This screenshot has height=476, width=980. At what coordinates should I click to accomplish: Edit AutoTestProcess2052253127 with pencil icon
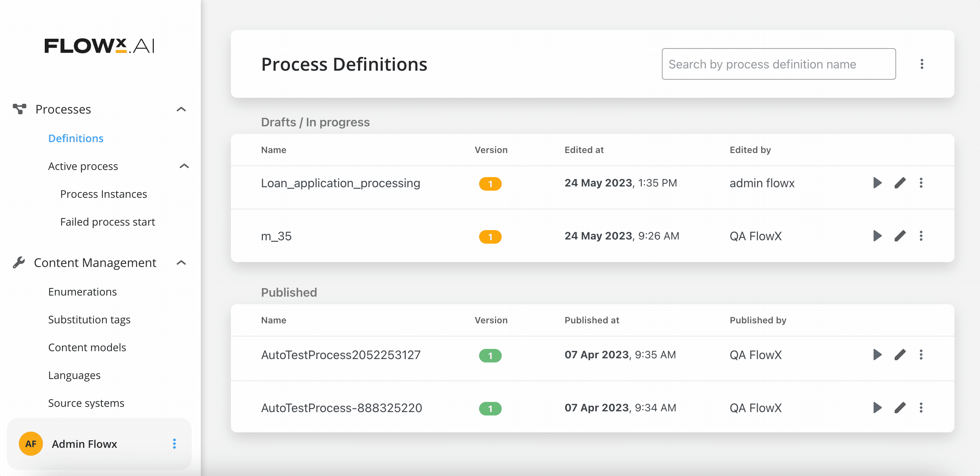pos(900,355)
